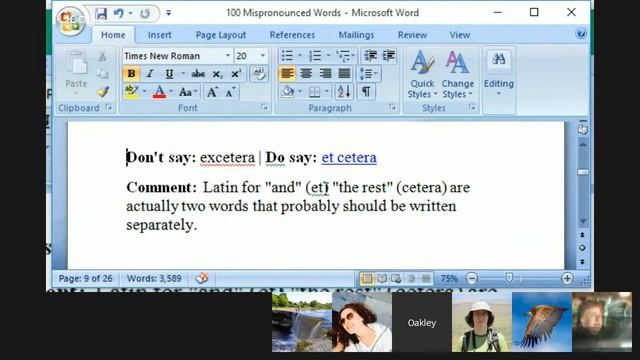
Task: Grow the font size
Action: coord(212,92)
